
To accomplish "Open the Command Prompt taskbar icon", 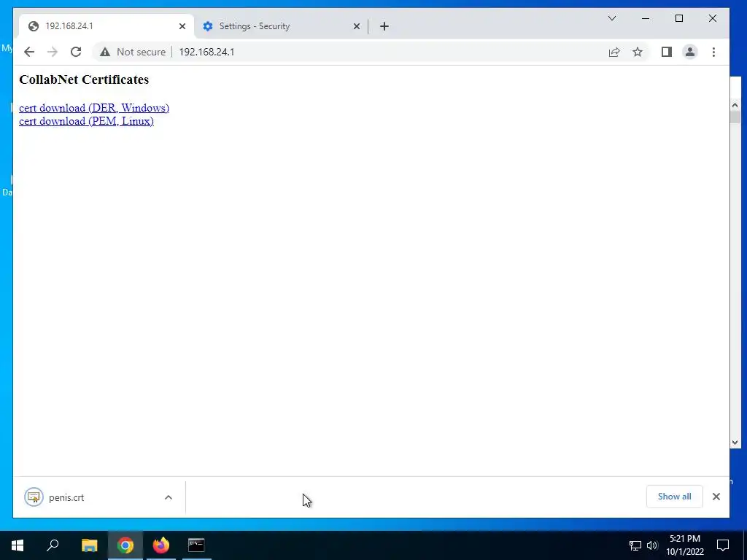I will (x=196, y=545).
